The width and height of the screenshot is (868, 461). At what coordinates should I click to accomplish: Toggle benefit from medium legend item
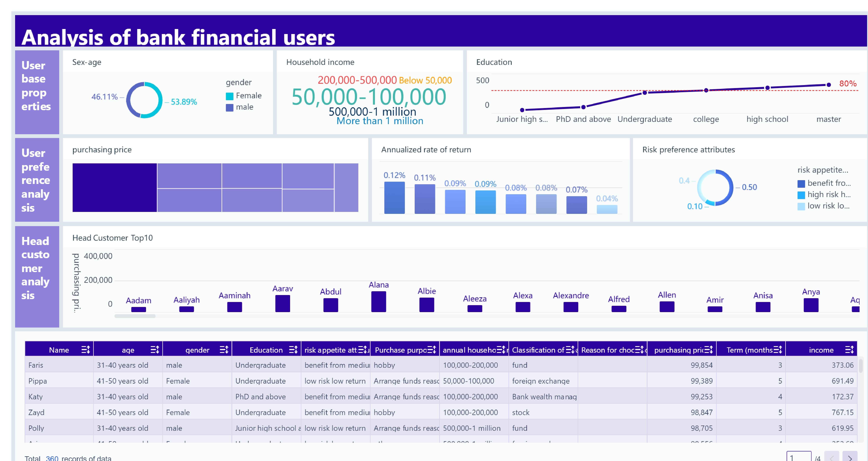click(x=824, y=183)
